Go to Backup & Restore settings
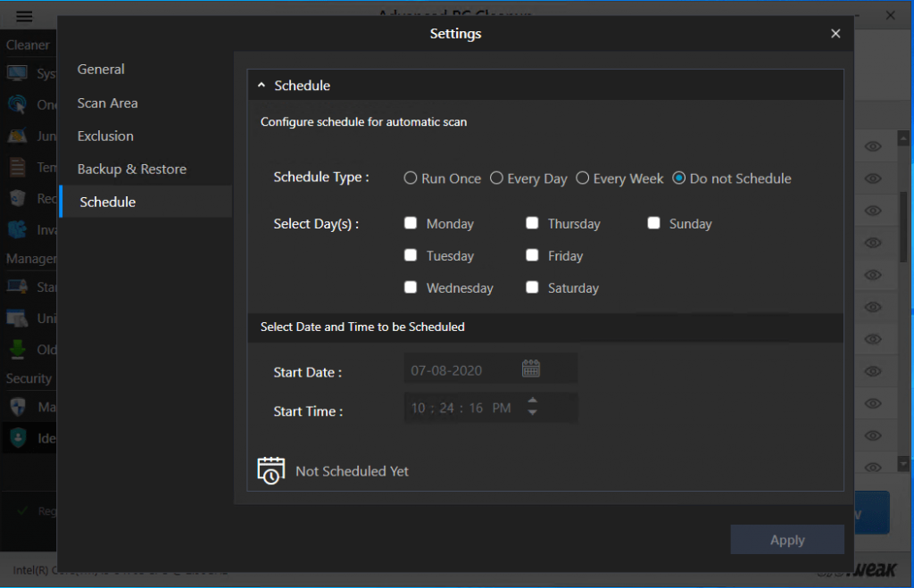Screen dimensions: 914x588 coord(132,169)
